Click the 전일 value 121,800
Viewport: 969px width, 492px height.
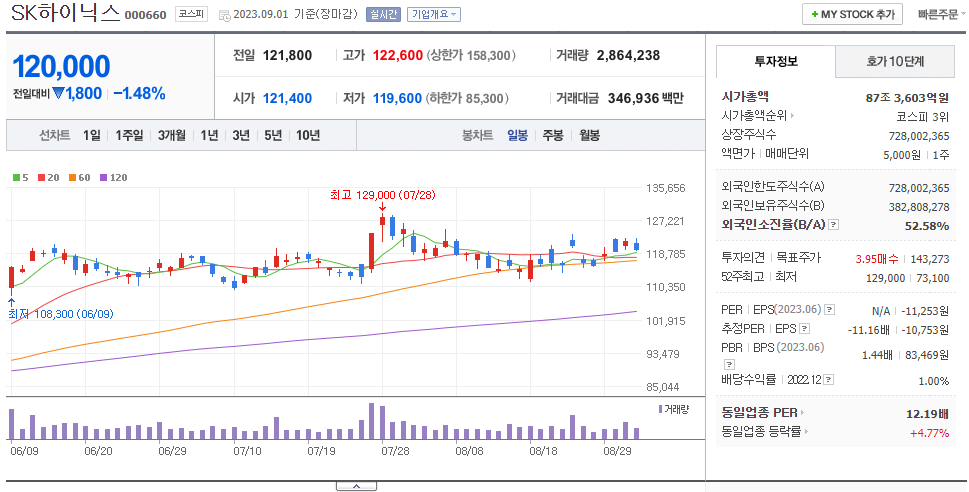287,56
